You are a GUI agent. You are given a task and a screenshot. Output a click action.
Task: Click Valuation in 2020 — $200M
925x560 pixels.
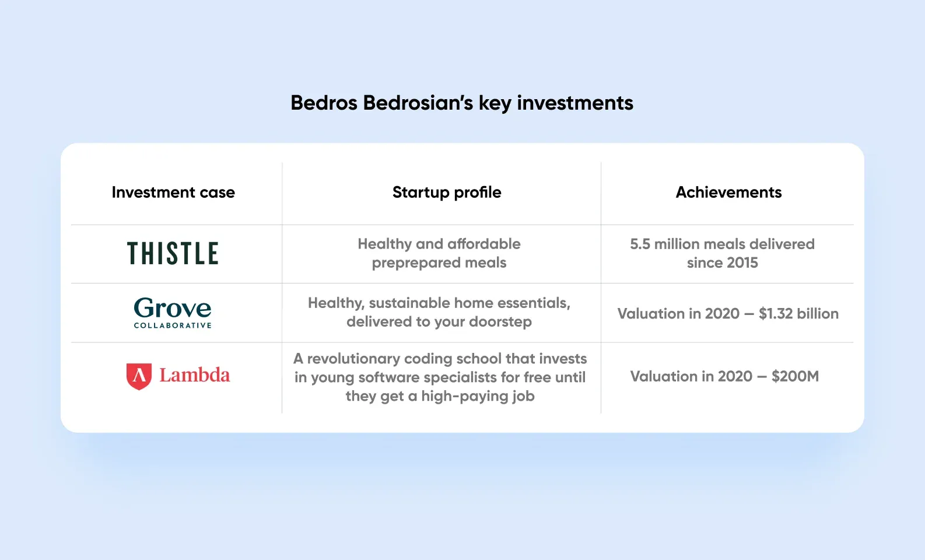(724, 376)
